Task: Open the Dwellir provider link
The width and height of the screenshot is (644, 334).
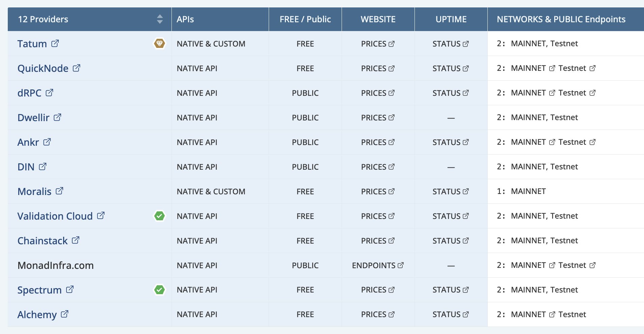Action: [x=33, y=117]
